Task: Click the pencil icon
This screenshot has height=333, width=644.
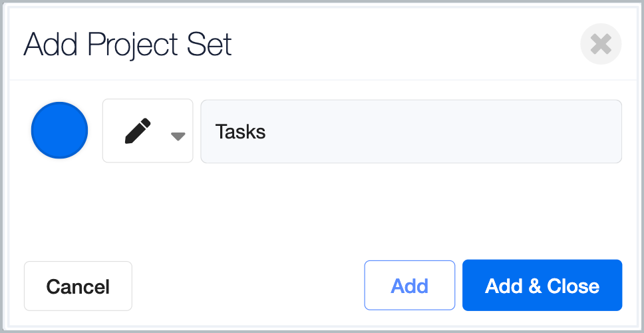Action: 138,131
